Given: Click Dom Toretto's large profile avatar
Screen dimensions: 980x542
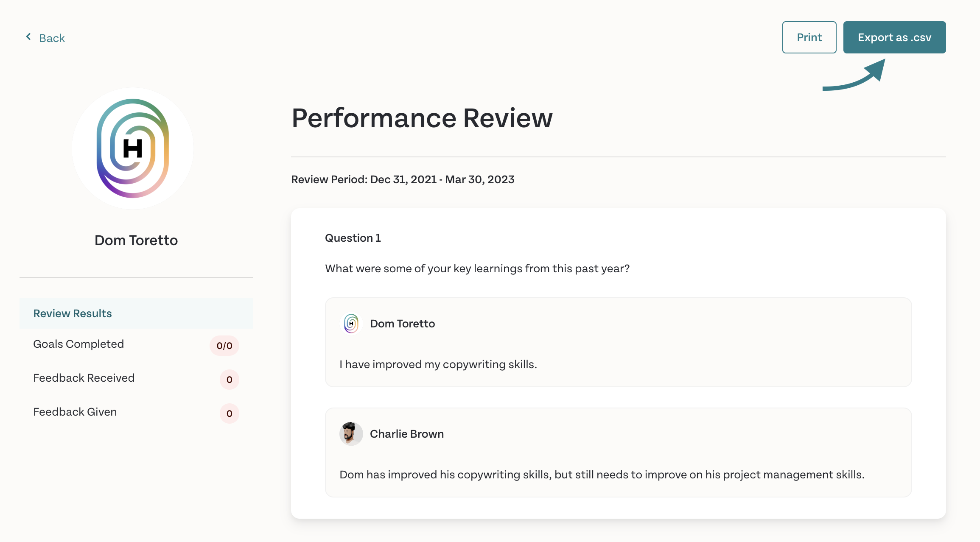Looking at the screenshot, I should pyautogui.click(x=133, y=148).
